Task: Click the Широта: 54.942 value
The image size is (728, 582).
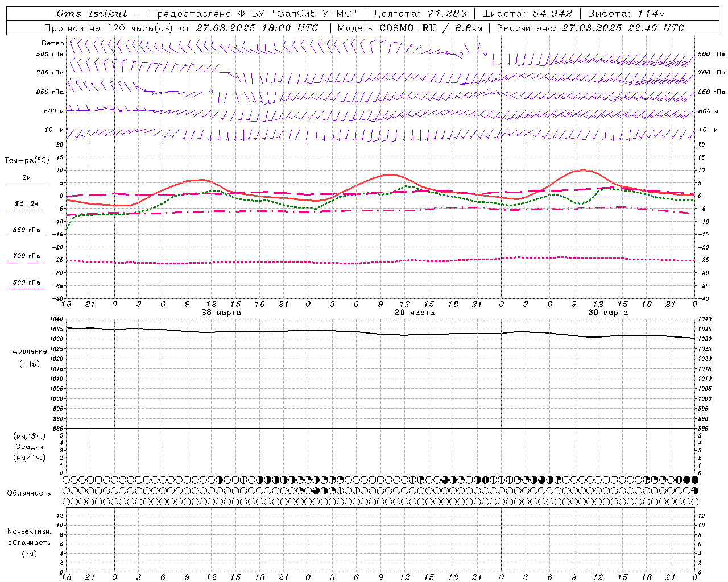Action: (527, 14)
